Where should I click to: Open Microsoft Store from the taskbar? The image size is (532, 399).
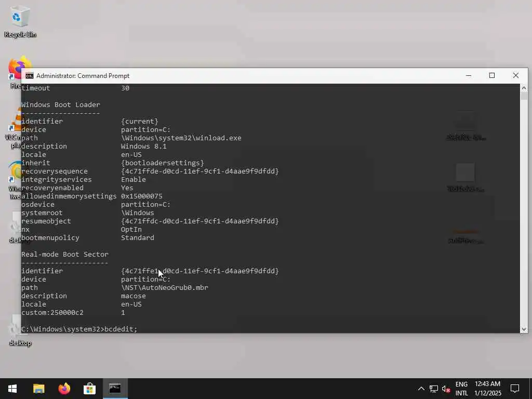coord(89,389)
